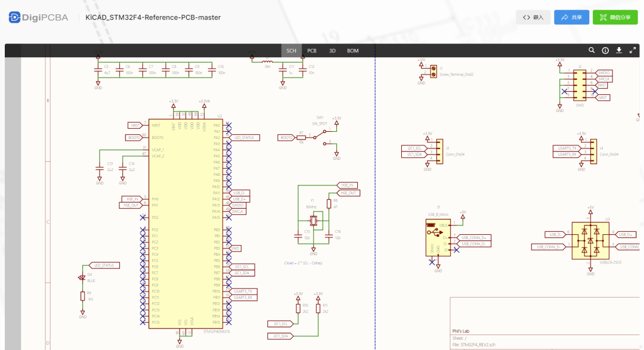644x350 pixels.
Task: Select capacitor C14 2u2 symbol
Action: 122,168
